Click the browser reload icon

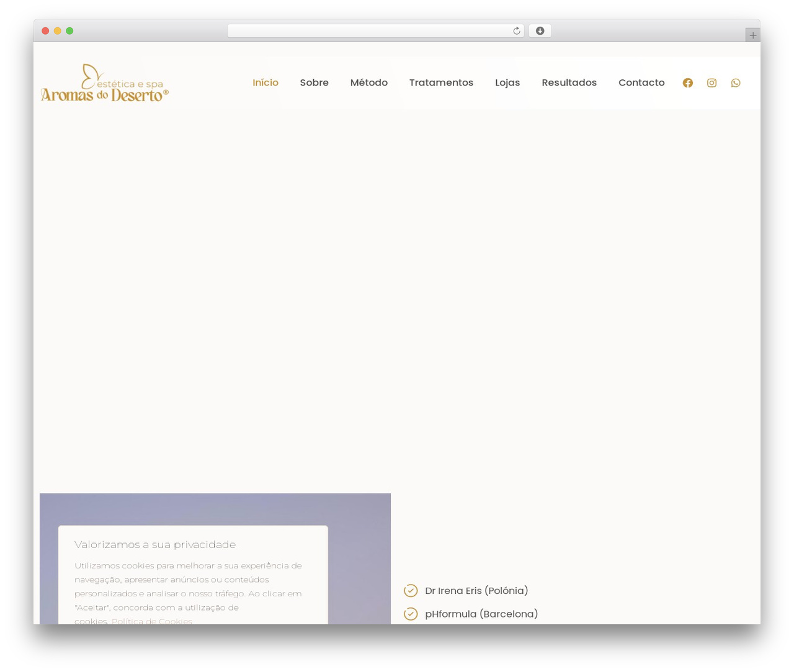point(516,31)
